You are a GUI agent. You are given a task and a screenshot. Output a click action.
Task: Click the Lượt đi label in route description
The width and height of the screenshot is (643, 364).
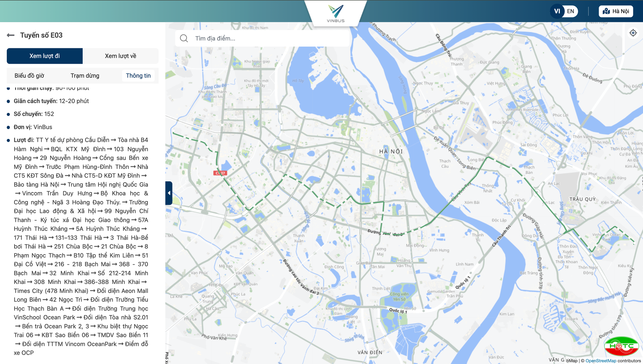point(24,140)
